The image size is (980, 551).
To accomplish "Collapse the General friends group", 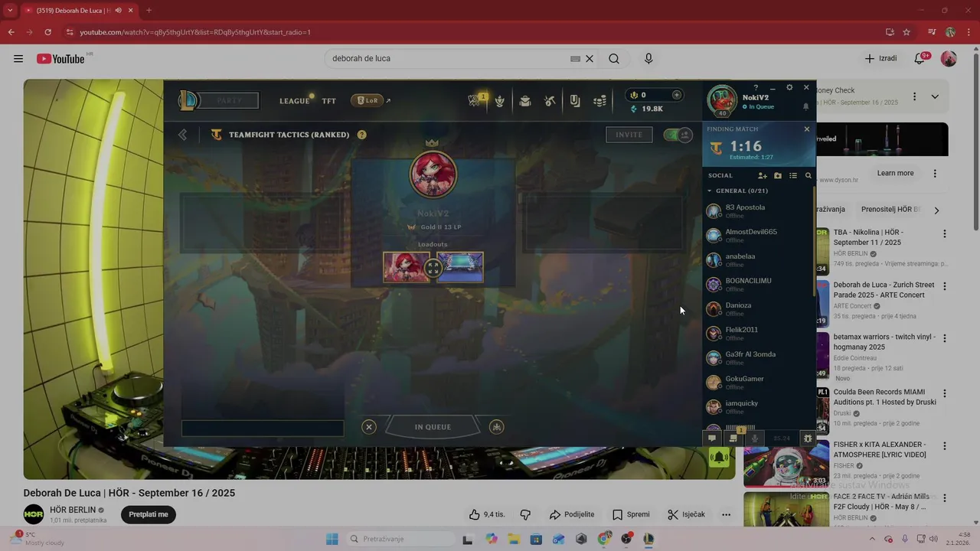I will tap(710, 191).
